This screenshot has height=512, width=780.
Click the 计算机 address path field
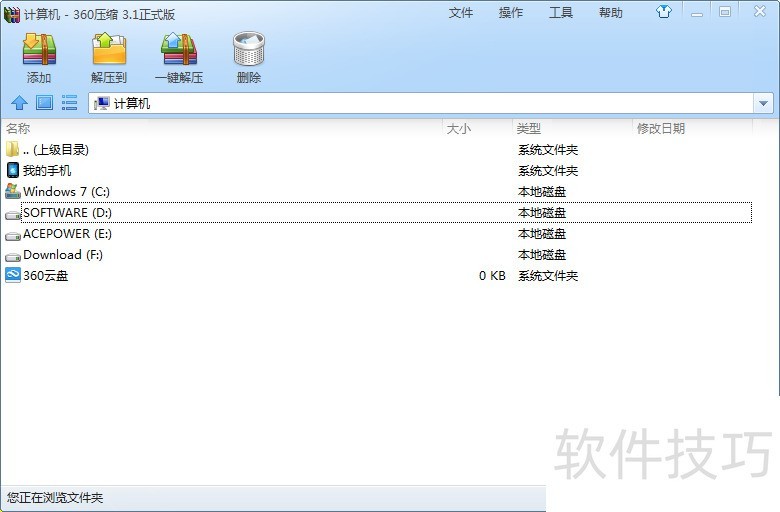click(421, 103)
